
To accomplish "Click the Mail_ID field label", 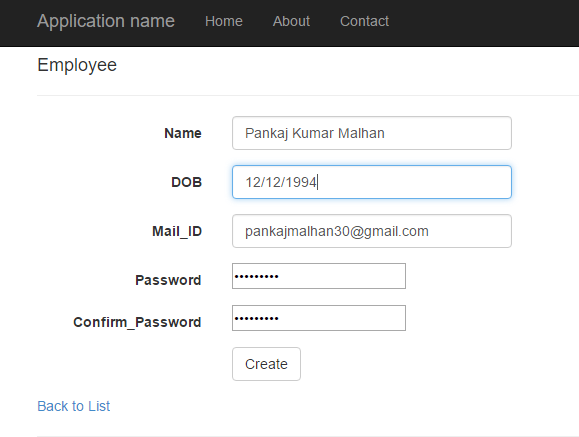I will coord(177,231).
